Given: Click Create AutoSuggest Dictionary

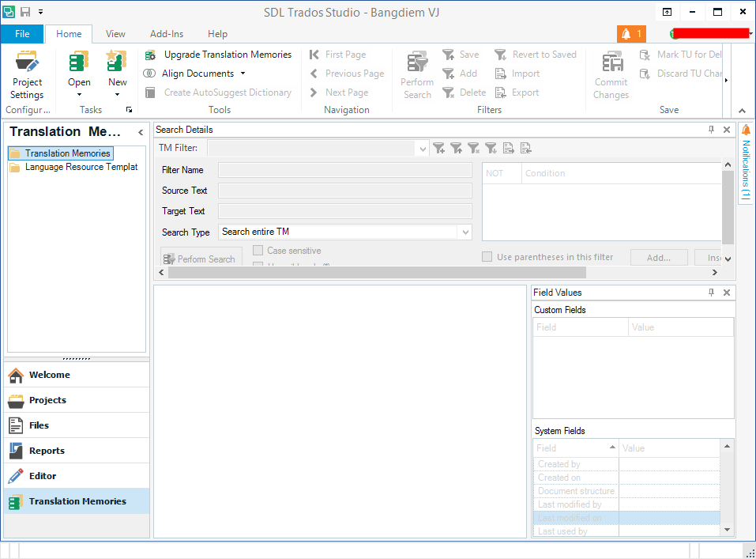Looking at the screenshot, I should click(218, 93).
